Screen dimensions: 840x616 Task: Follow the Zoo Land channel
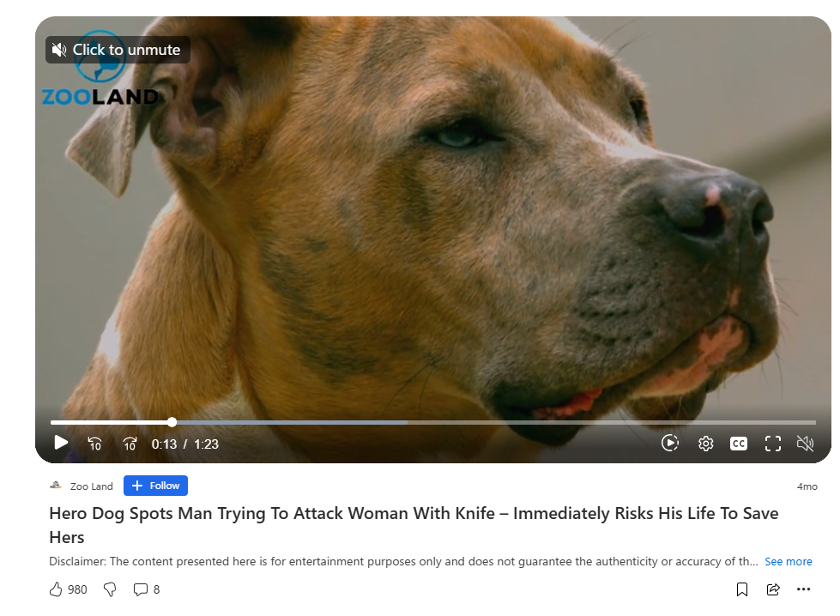click(x=155, y=486)
